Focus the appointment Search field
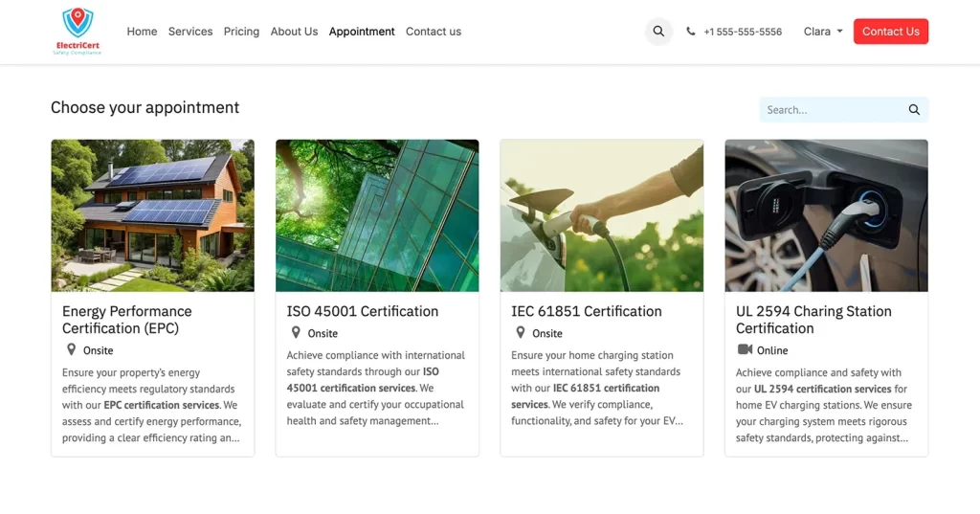Image resolution: width=980 pixels, height=514 pixels. point(831,110)
